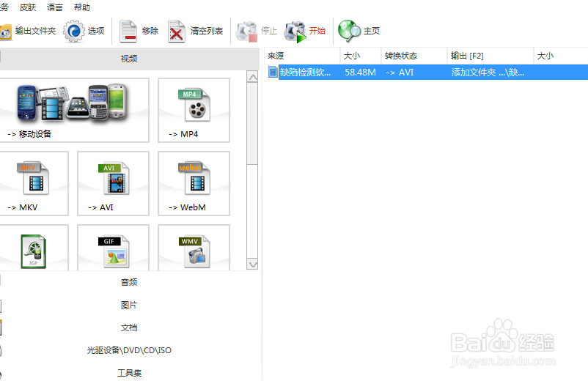Expand the 图片 picture category

129,305
